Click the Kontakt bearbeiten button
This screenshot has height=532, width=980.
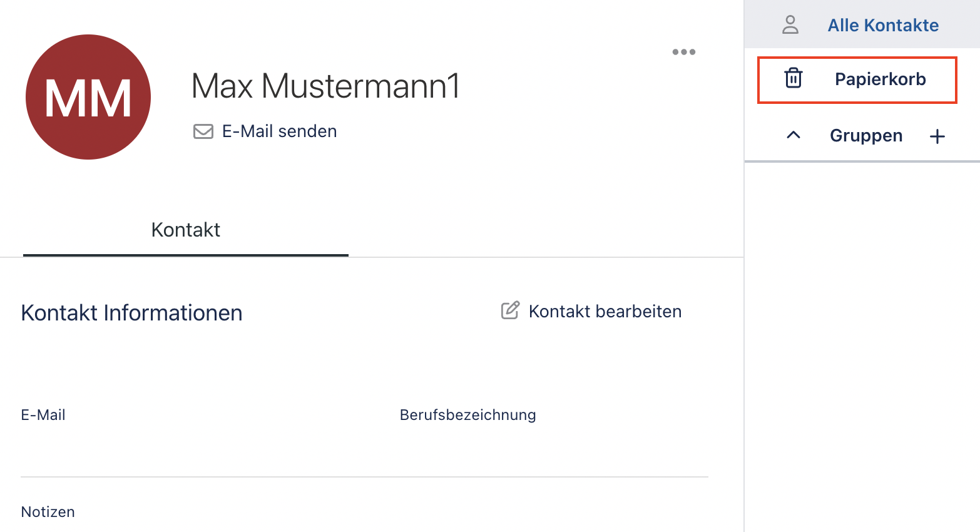591,311
